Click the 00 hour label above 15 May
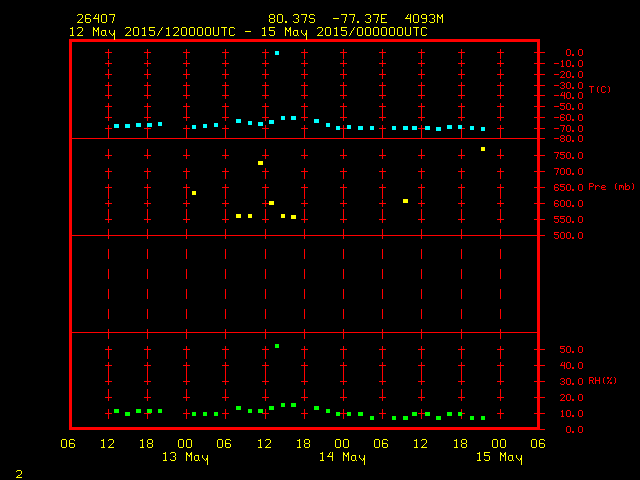Screen dimensions: 640x480 pyautogui.click(x=499, y=444)
